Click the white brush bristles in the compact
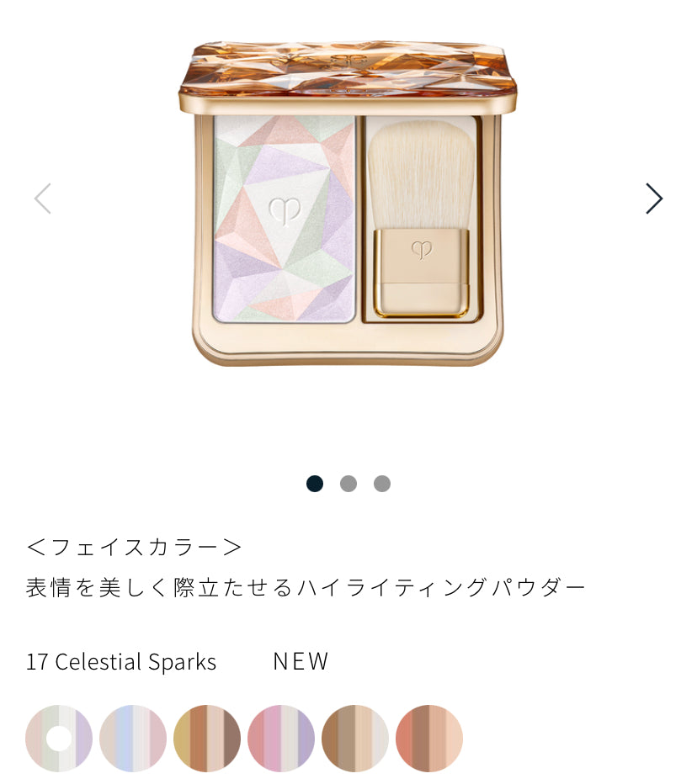The image size is (697, 784). point(421,175)
